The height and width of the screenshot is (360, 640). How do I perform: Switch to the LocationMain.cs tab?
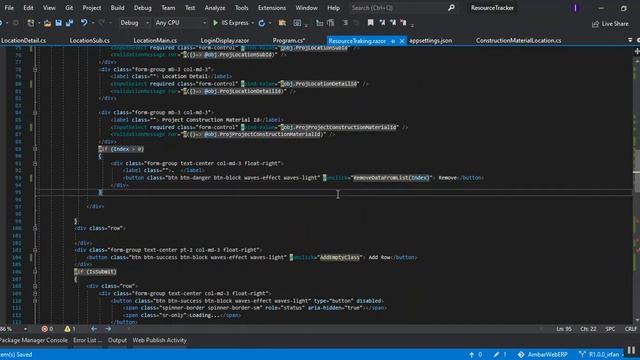click(x=155, y=40)
